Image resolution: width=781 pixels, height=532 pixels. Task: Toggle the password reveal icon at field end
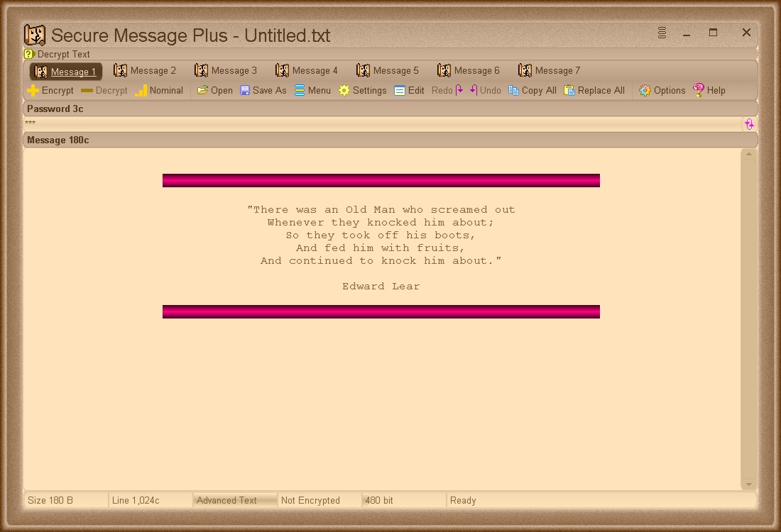pos(749,124)
